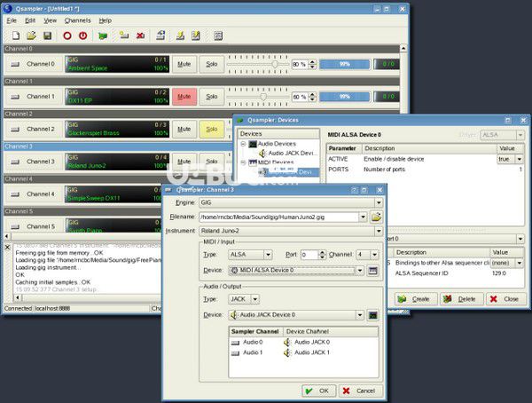Click Cancel in Channel 3 dialog

(361, 391)
